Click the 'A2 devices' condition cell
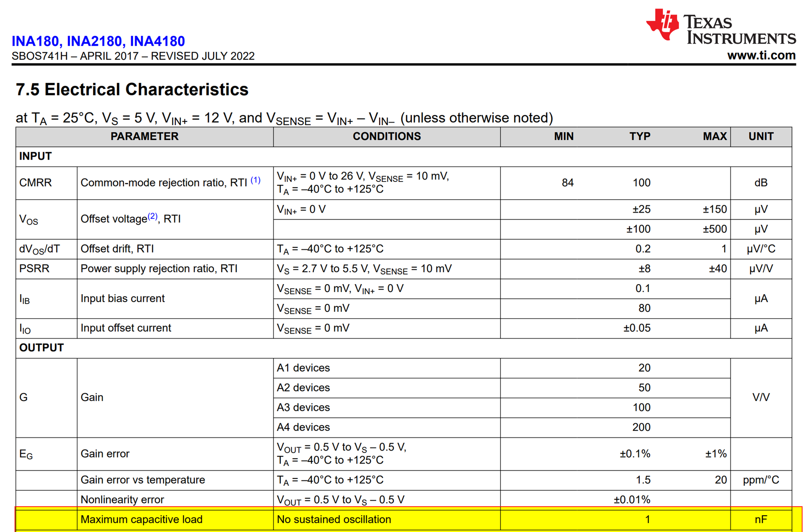The height and width of the screenshot is (532, 804). tap(386, 388)
